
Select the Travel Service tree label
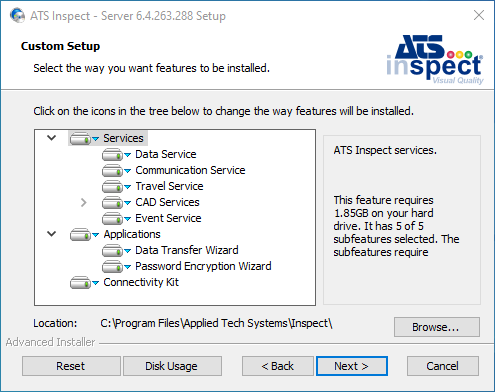tap(169, 186)
